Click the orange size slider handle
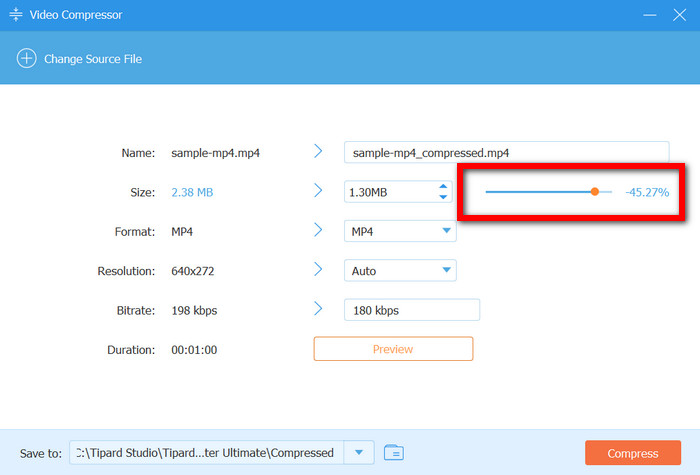 point(595,191)
